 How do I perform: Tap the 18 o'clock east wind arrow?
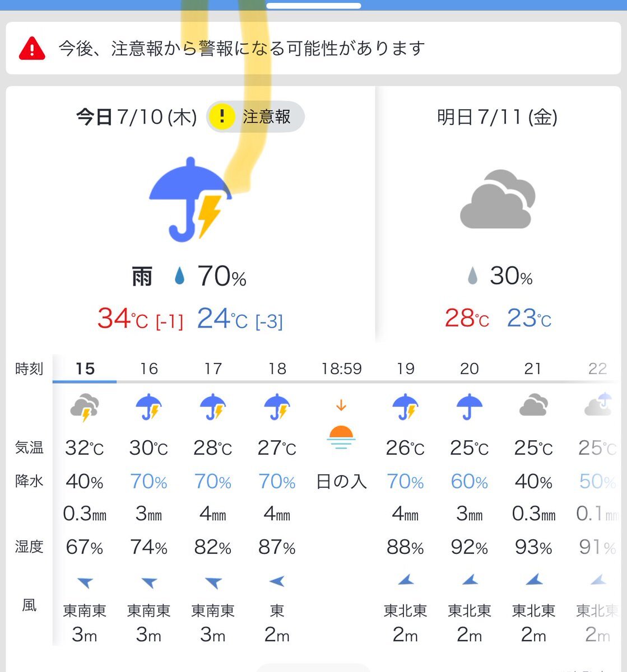[x=277, y=581]
